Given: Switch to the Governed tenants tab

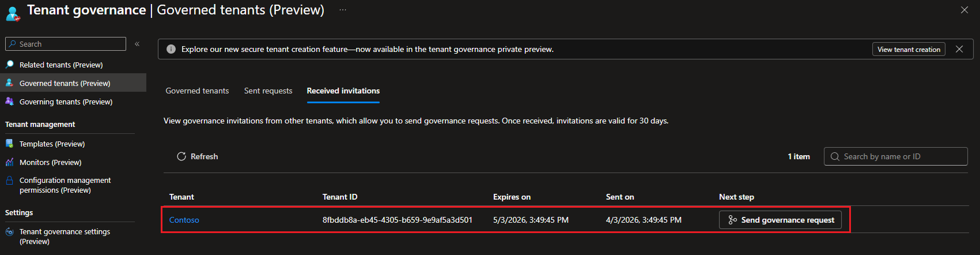Looking at the screenshot, I should (197, 91).
